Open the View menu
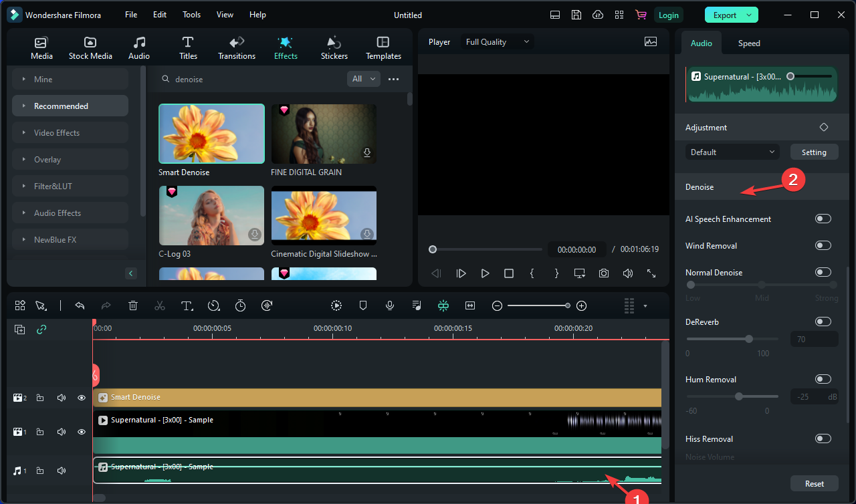Viewport: 856px width, 504px height. pyautogui.click(x=225, y=15)
